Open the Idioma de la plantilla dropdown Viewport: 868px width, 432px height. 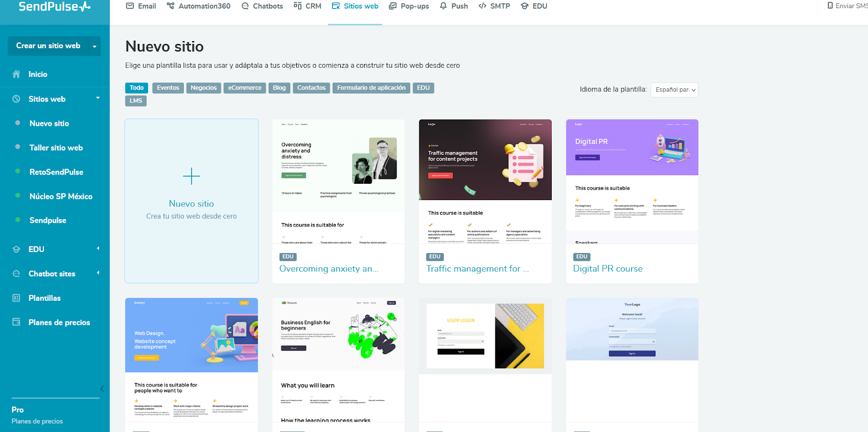coord(674,90)
